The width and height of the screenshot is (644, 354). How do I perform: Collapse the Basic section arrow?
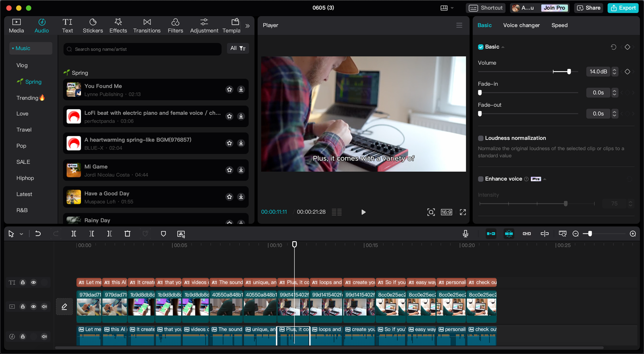coord(503,47)
